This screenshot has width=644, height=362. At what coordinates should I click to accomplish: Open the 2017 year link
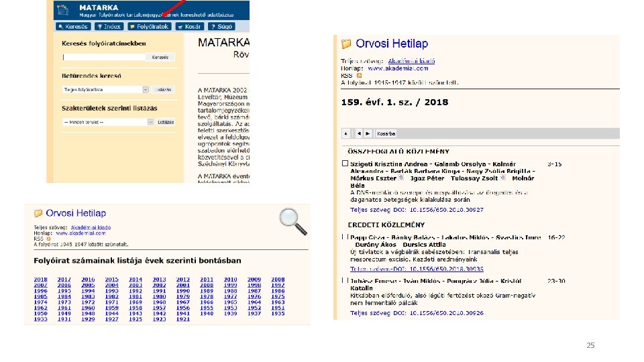[x=64, y=280]
